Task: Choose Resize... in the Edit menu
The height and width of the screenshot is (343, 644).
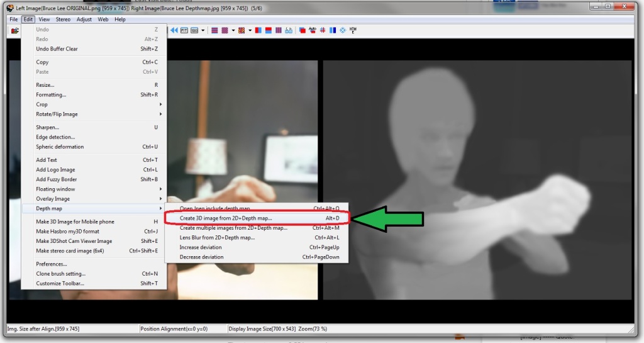Action: coord(94,85)
